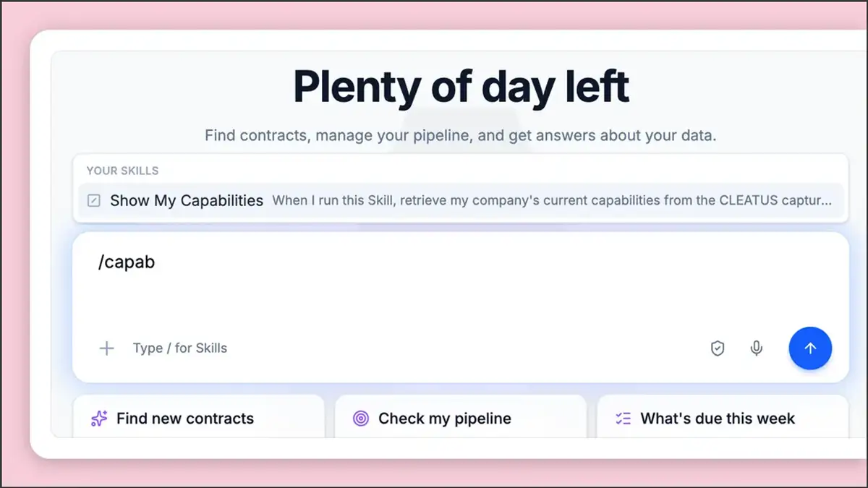
Task: Click the YOUR SKILLS section header
Action: point(122,171)
